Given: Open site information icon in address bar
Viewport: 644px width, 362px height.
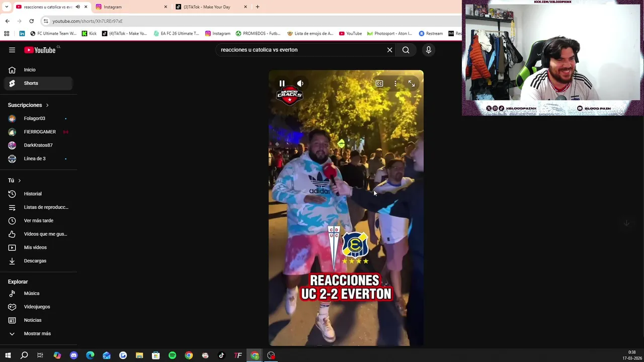Looking at the screenshot, I should tap(46, 21).
